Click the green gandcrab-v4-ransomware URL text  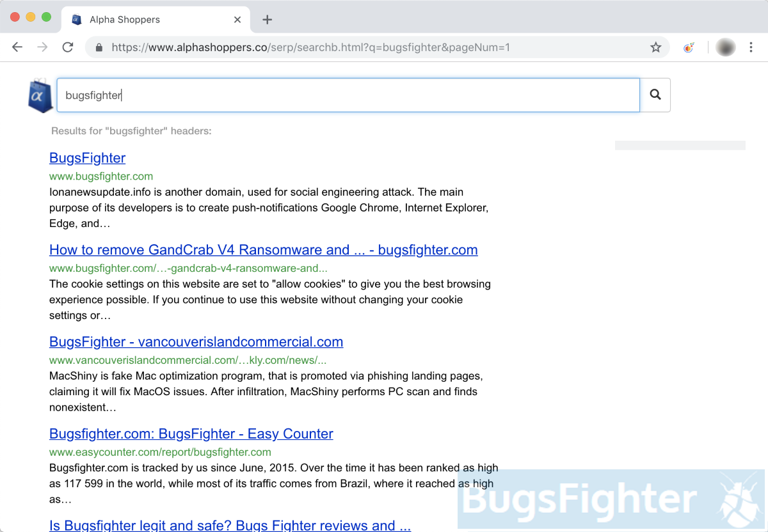tap(188, 269)
